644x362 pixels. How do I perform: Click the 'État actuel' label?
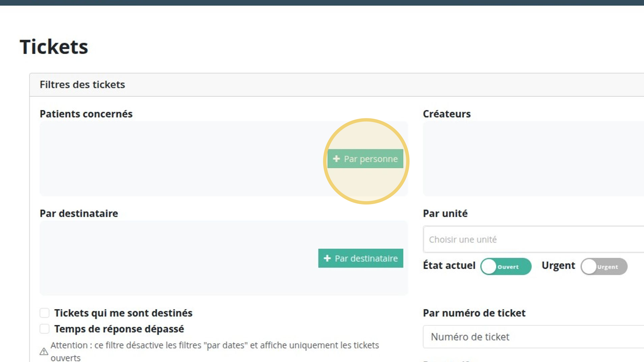[x=449, y=265]
